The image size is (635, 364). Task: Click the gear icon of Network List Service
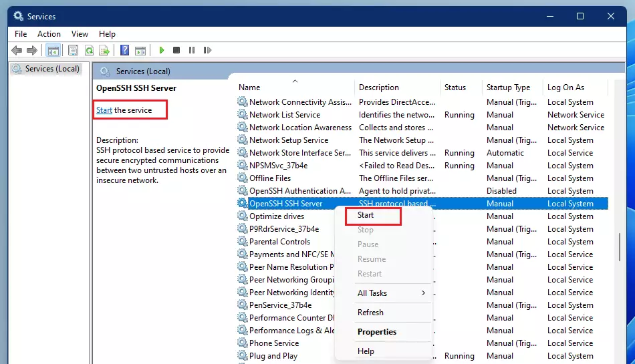click(x=242, y=114)
